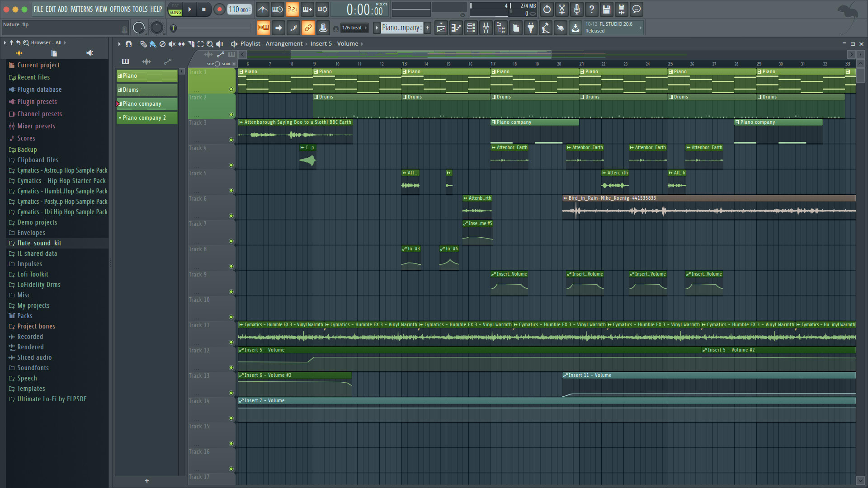Screen dimensions: 868x488
Task: Click the piano roll icon on Piano track
Action: tap(120, 75)
